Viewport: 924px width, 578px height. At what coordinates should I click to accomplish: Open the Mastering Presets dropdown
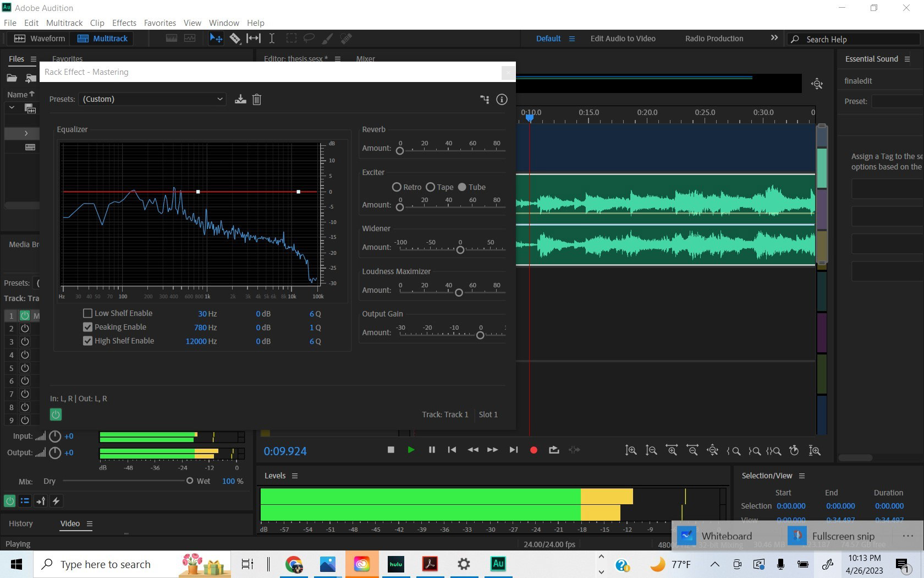click(153, 99)
